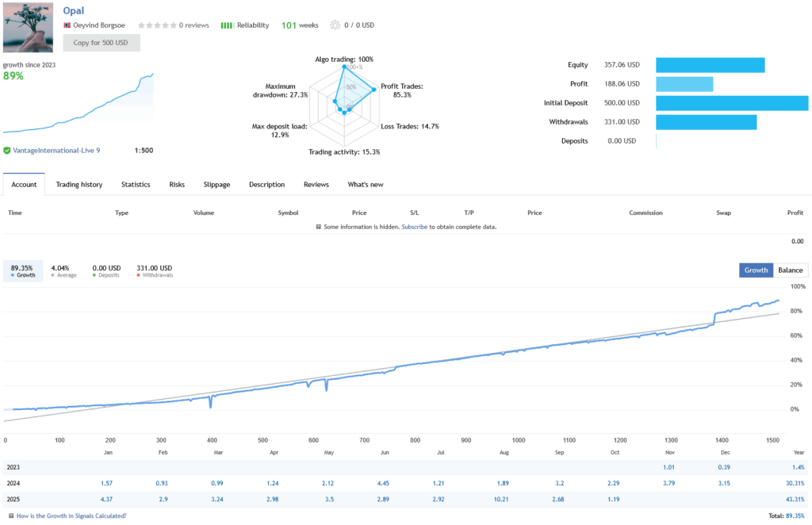Select the 331.00 USD Withdrawals indicator
The width and height of the screenshot is (812, 525).
[154, 271]
